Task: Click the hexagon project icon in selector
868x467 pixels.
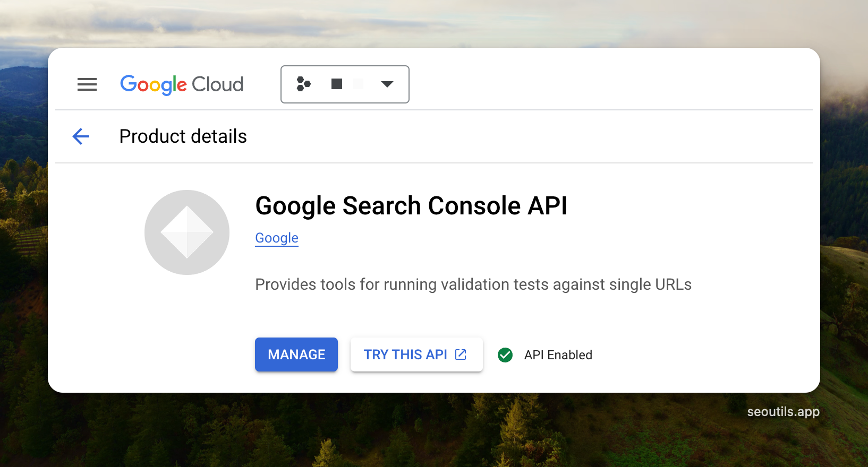Action: 303,84
